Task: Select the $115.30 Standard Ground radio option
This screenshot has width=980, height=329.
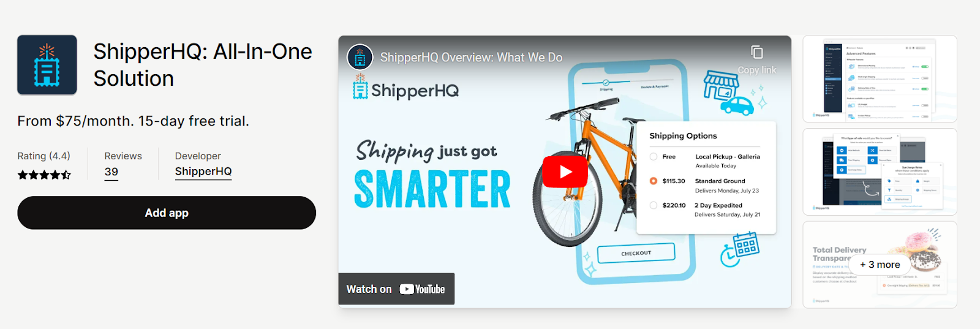Action: click(x=654, y=181)
